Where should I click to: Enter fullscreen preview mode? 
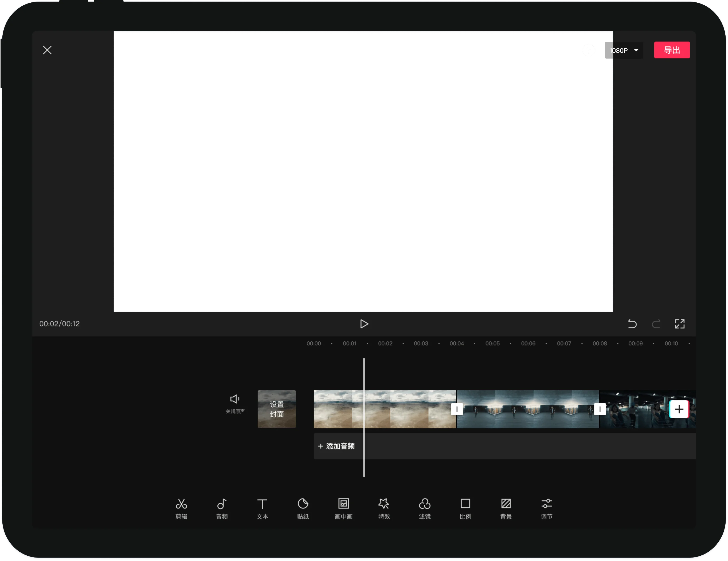[680, 324]
